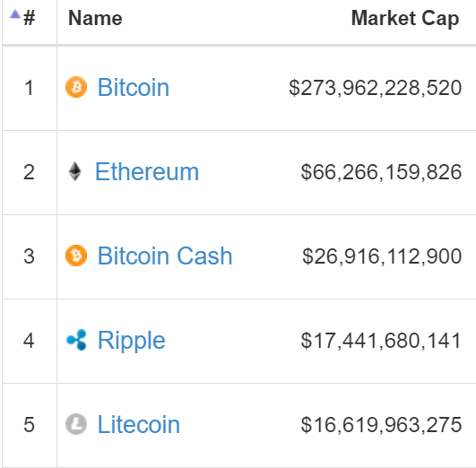Toggle sort using the purple triangle arrow
Image resolution: width=476 pixels, height=468 pixels.
pos(15,14)
